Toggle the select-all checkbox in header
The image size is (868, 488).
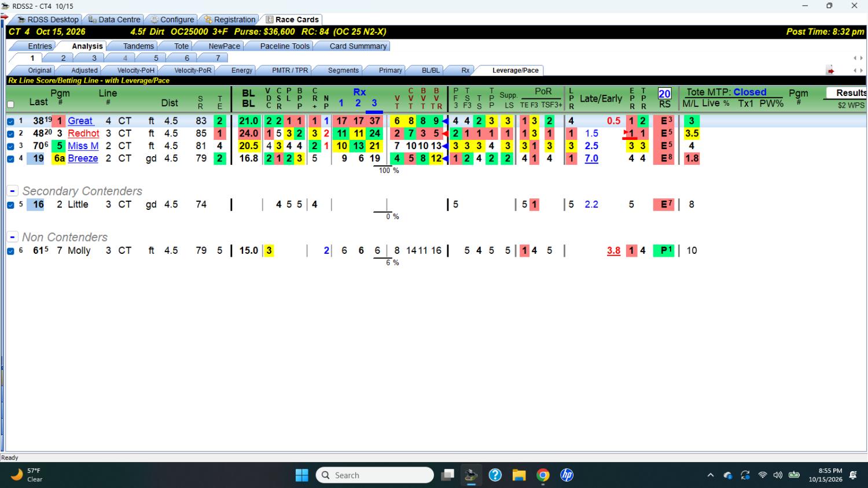click(10, 104)
